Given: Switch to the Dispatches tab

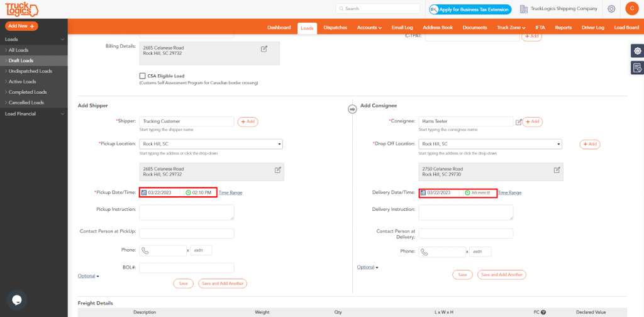Looking at the screenshot, I should (335, 28).
